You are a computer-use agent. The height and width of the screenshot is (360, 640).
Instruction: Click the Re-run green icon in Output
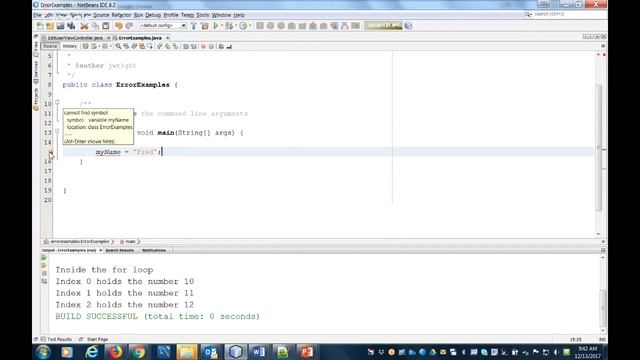44,258
